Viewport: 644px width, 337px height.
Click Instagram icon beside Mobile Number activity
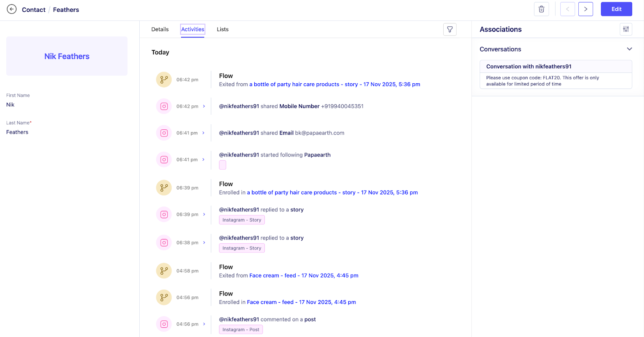pyautogui.click(x=164, y=106)
